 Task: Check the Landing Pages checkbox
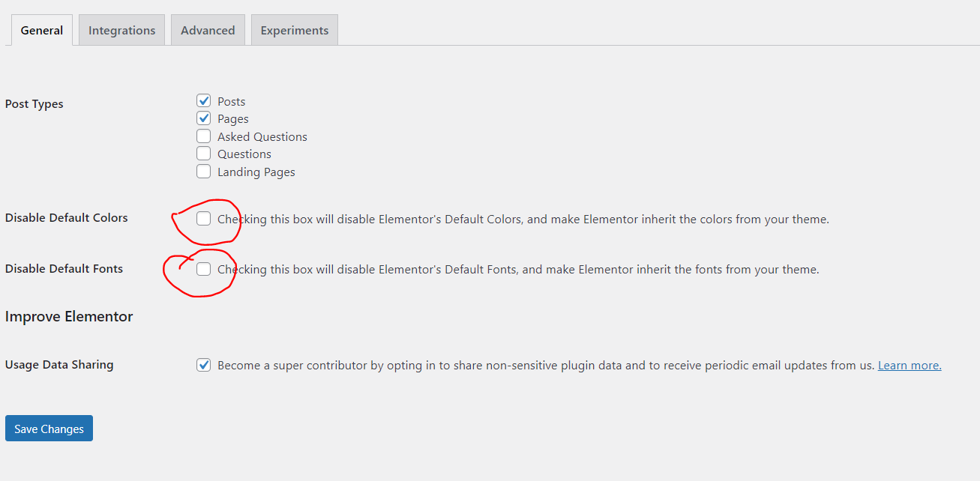203,171
